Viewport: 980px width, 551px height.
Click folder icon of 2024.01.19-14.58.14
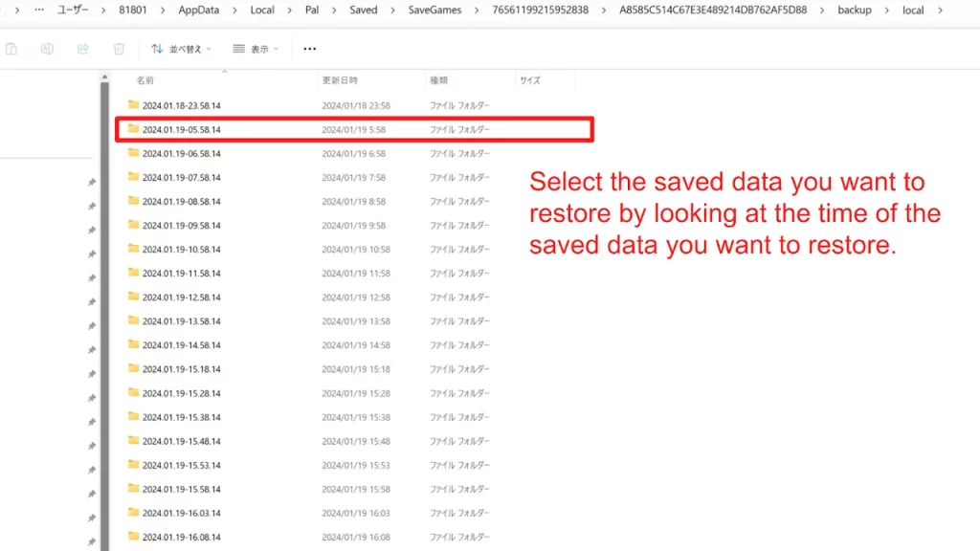point(133,344)
